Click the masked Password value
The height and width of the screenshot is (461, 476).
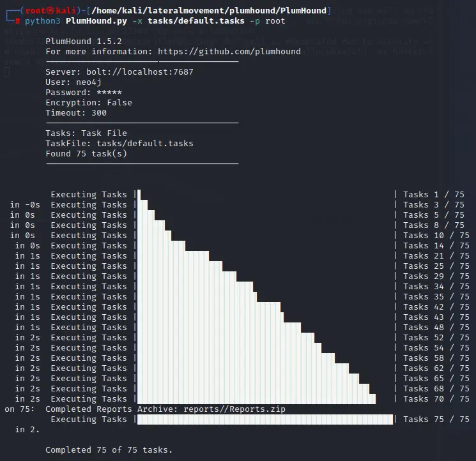(x=109, y=93)
